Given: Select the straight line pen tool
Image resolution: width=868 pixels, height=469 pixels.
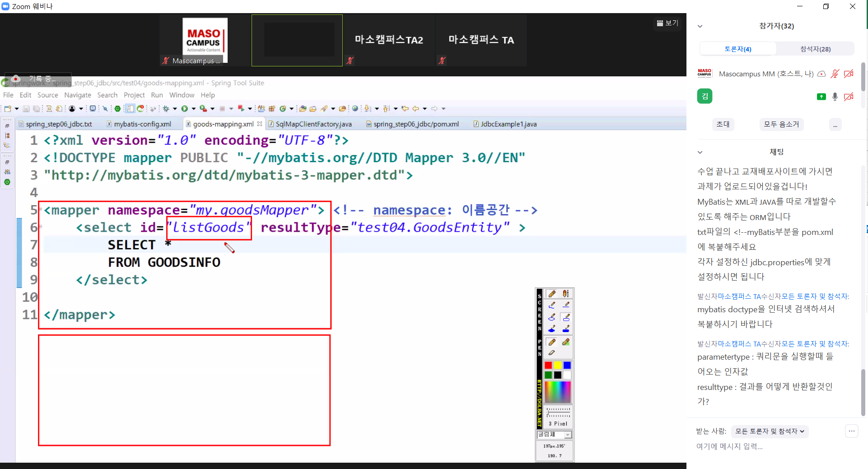Looking at the screenshot, I should tap(565, 305).
